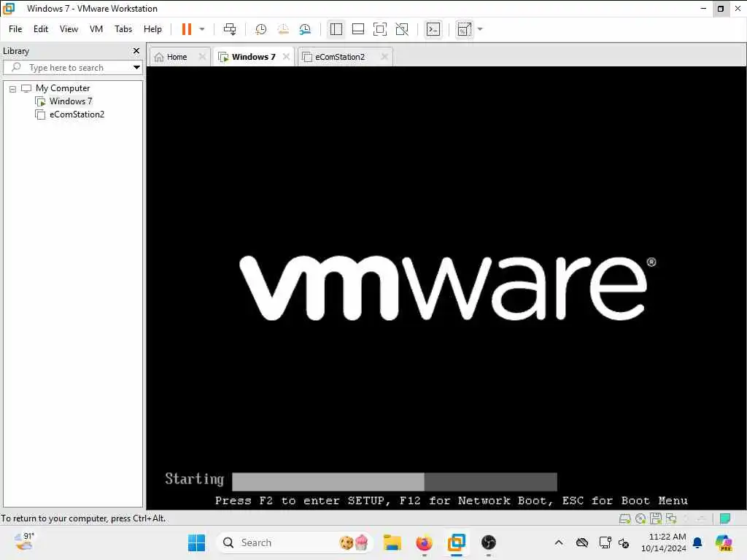Launch Firefox from the taskbar
This screenshot has width=747, height=560.
(424, 542)
